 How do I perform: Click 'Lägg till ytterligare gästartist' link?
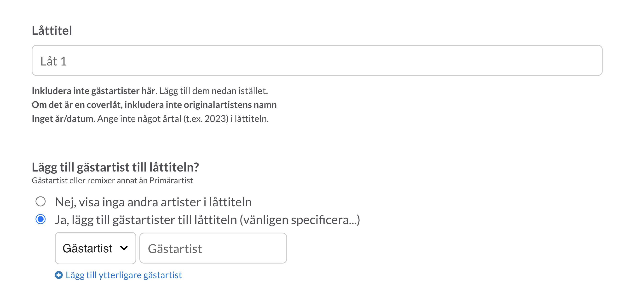(x=124, y=275)
